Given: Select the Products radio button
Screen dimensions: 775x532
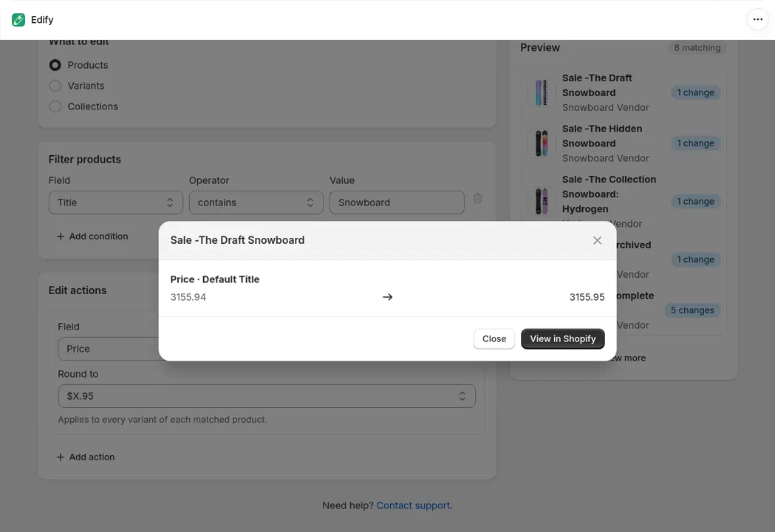Looking at the screenshot, I should pos(55,65).
